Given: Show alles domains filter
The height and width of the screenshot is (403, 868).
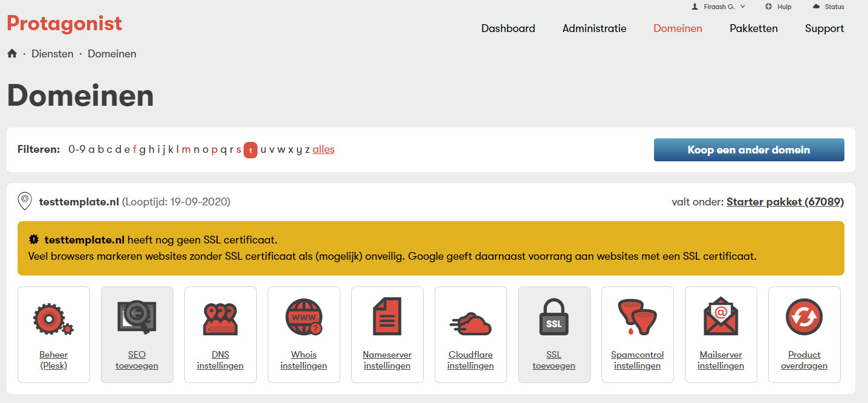Looking at the screenshot, I should click(323, 150).
